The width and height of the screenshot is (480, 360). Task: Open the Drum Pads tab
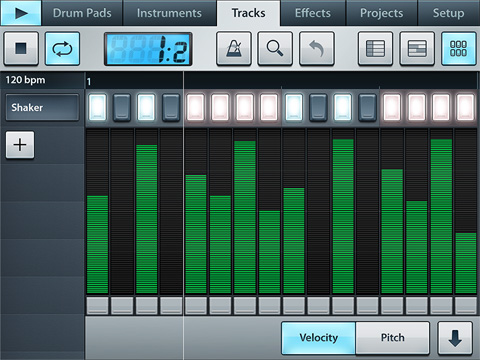82,13
